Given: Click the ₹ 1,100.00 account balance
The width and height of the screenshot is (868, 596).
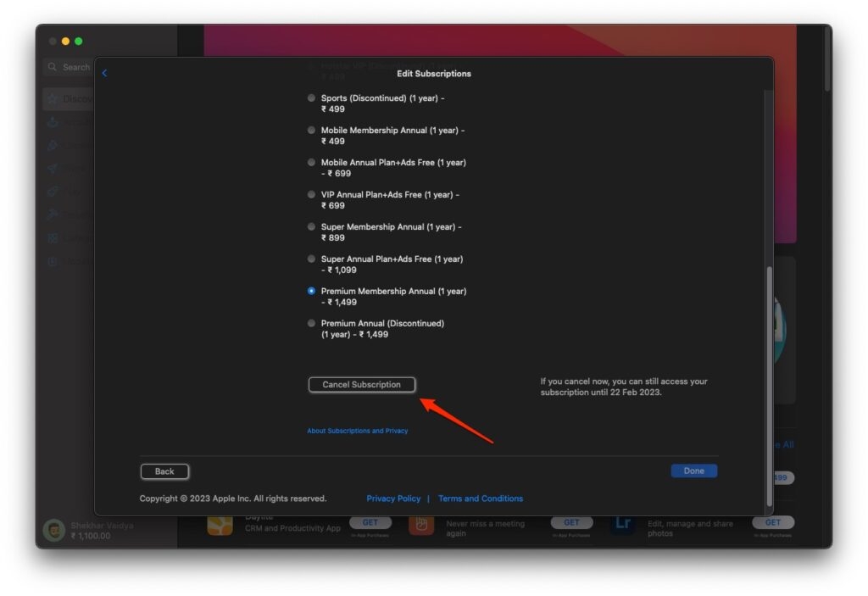Looking at the screenshot, I should pos(91,536).
